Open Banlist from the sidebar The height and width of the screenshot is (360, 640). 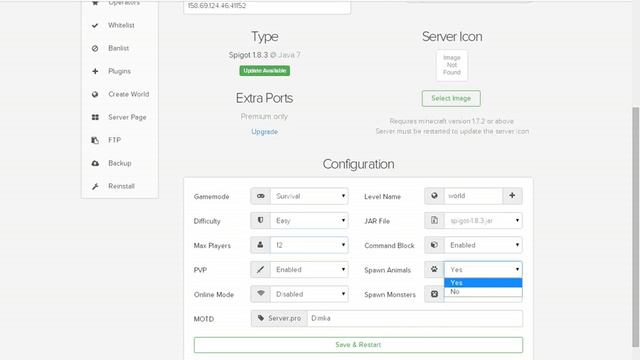(120, 48)
